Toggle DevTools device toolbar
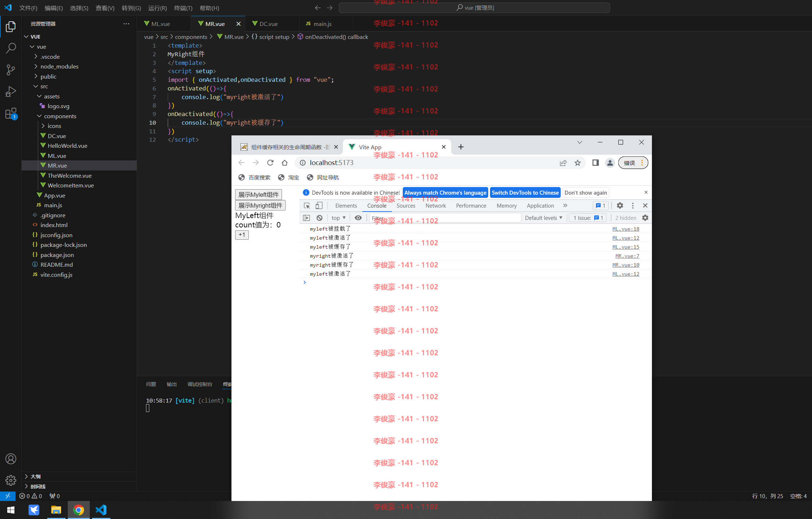Viewport: 812px width, 519px height. (x=319, y=205)
